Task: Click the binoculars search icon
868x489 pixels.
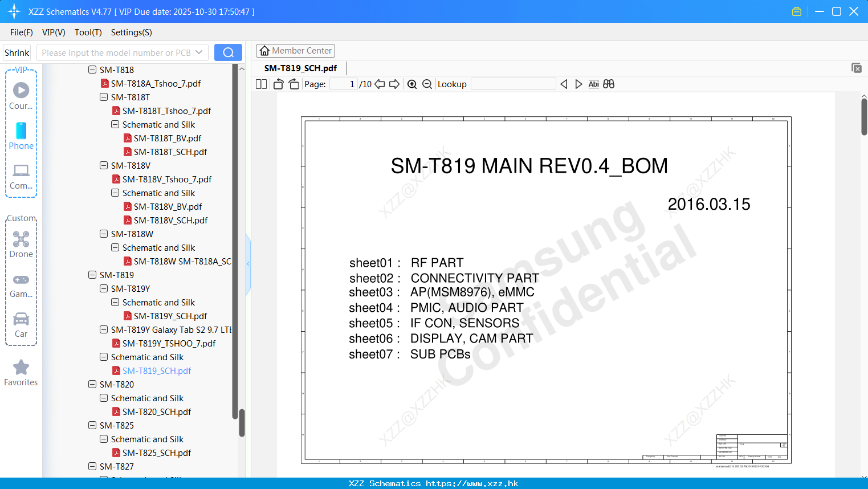Action: pos(609,84)
